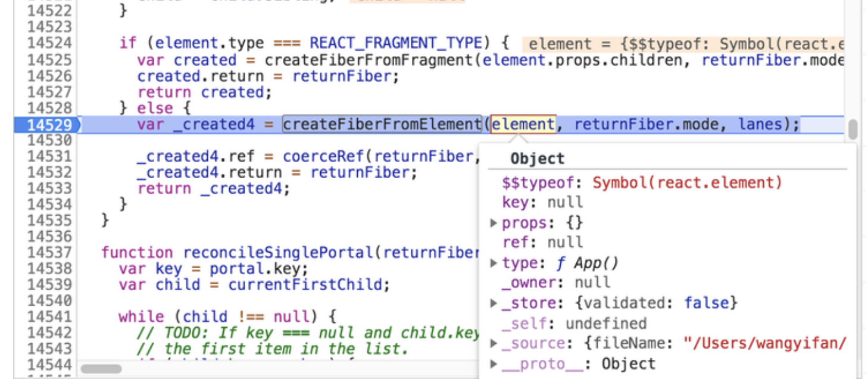Toggle a breakpoint on line 14541
The width and height of the screenshot is (868, 379).
[49, 316]
